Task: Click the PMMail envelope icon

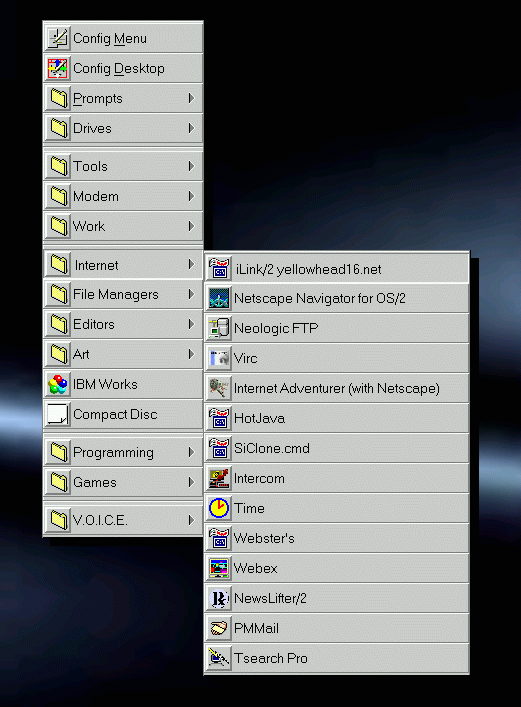Action: pos(220,628)
